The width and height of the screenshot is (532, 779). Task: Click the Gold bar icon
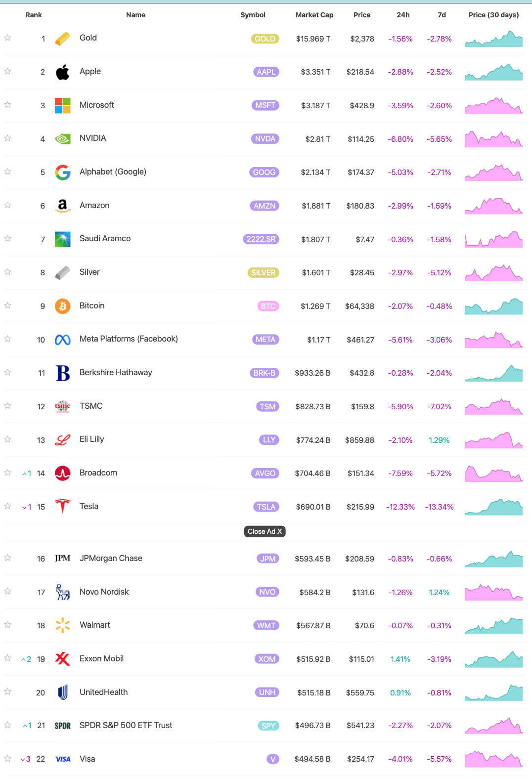[x=62, y=39]
